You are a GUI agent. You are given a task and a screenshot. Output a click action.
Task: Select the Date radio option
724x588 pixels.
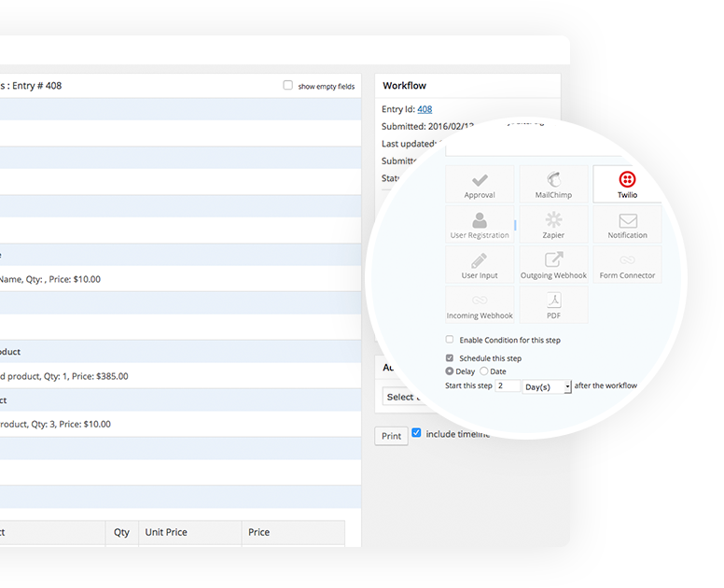click(x=484, y=371)
